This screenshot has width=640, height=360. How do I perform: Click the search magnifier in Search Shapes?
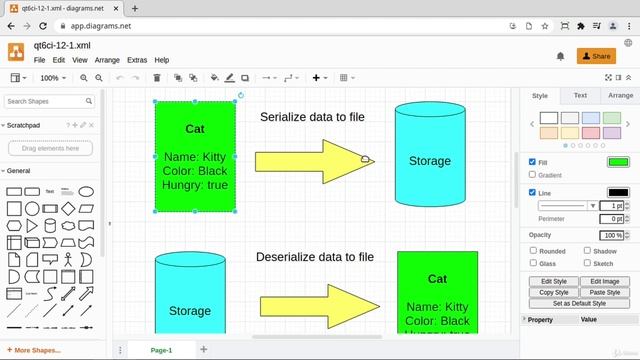tap(89, 101)
